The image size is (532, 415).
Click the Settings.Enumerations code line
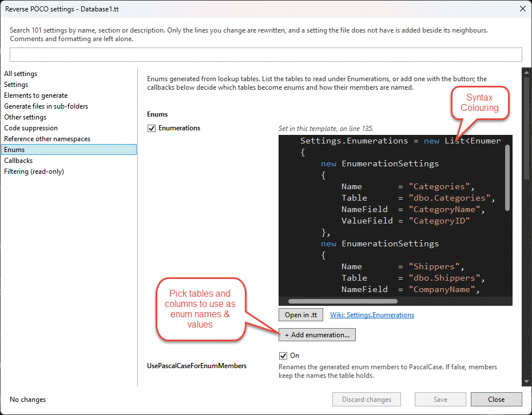pyautogui.click(x=400, y=141)
